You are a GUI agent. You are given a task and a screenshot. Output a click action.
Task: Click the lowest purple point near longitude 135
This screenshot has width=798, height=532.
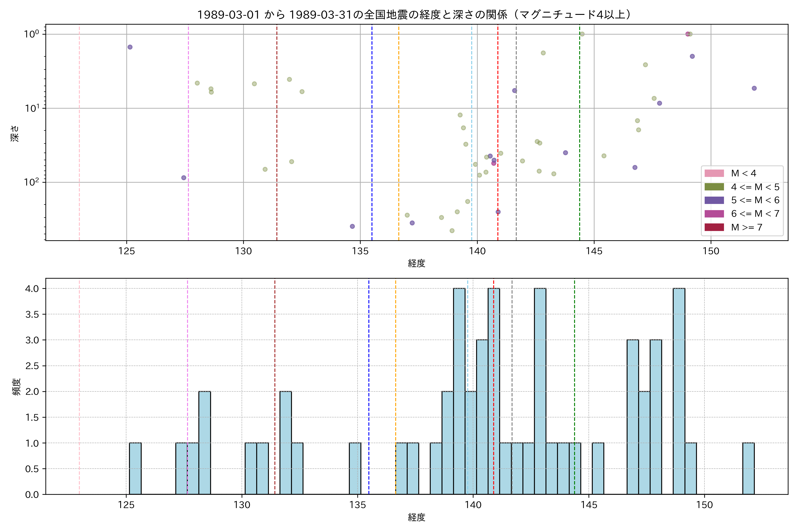(352, 226)
